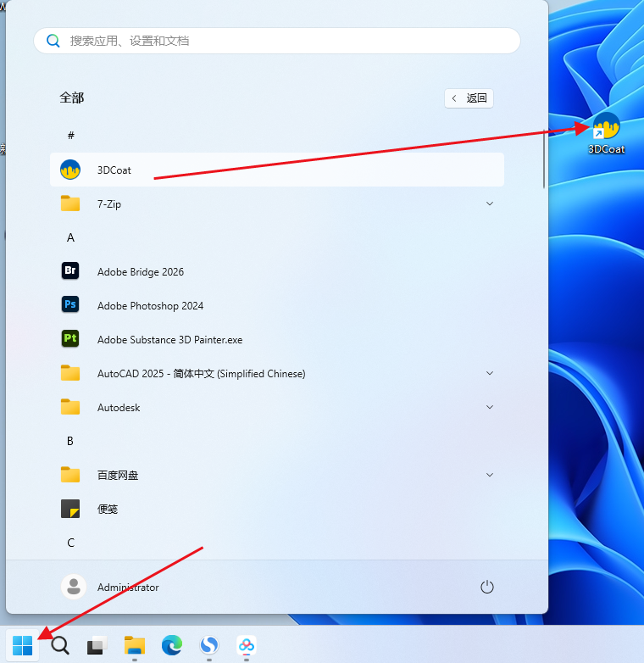Select 3DCoat desktop shortcut
Screen dimensions: 644x663
tap(606, 133)
